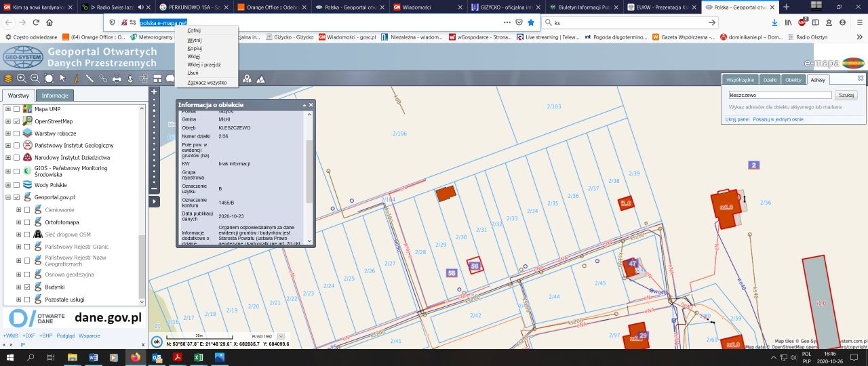Screen dimensions: 868x366
Task: Click the plus atop the zoom slider
Action: pyautogui.click(x=154, y=91)
